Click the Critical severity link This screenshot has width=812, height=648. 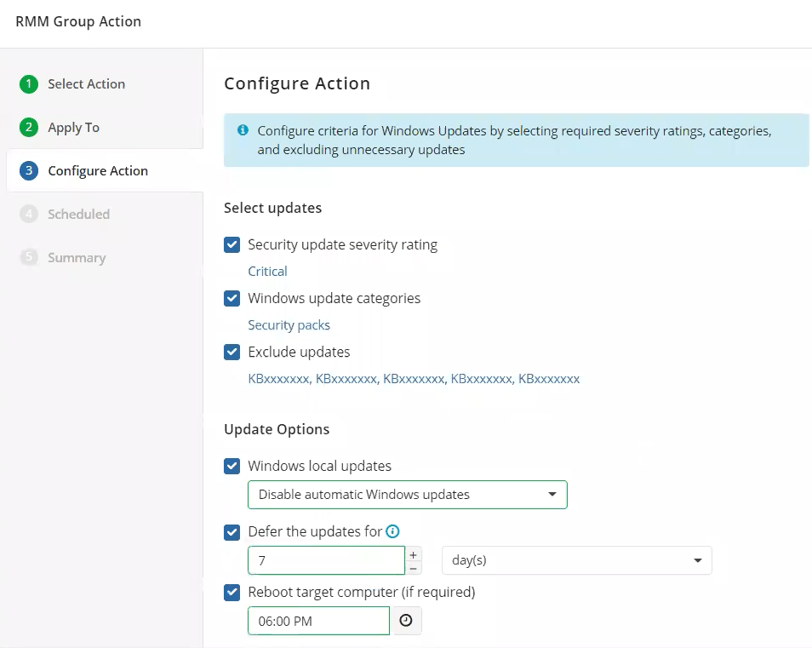pos(267,272)
